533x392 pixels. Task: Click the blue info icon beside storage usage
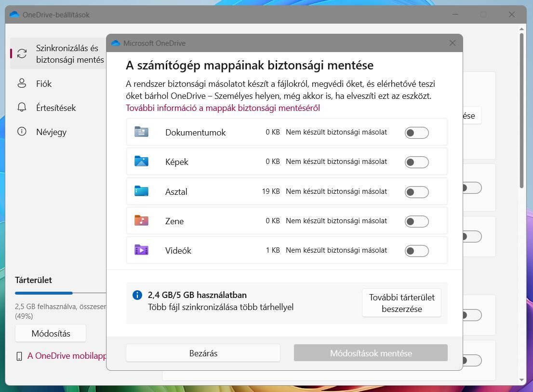137,295
